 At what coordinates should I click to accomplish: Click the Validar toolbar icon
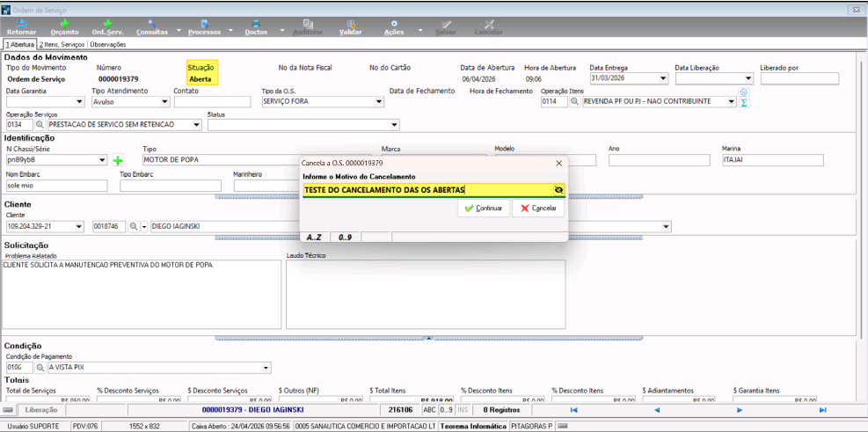351,24
